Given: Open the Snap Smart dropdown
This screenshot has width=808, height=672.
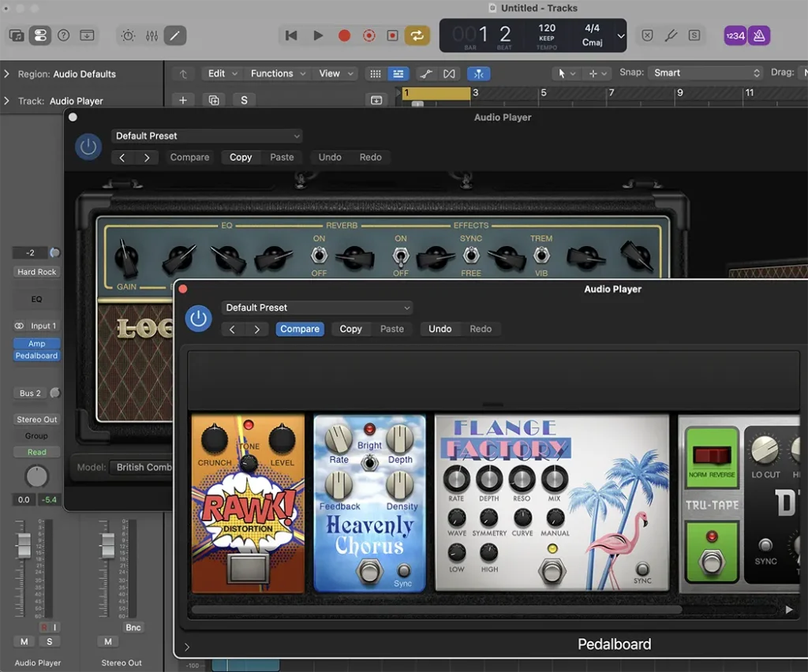Looking at the screenshot, I should tap(705, 73).
